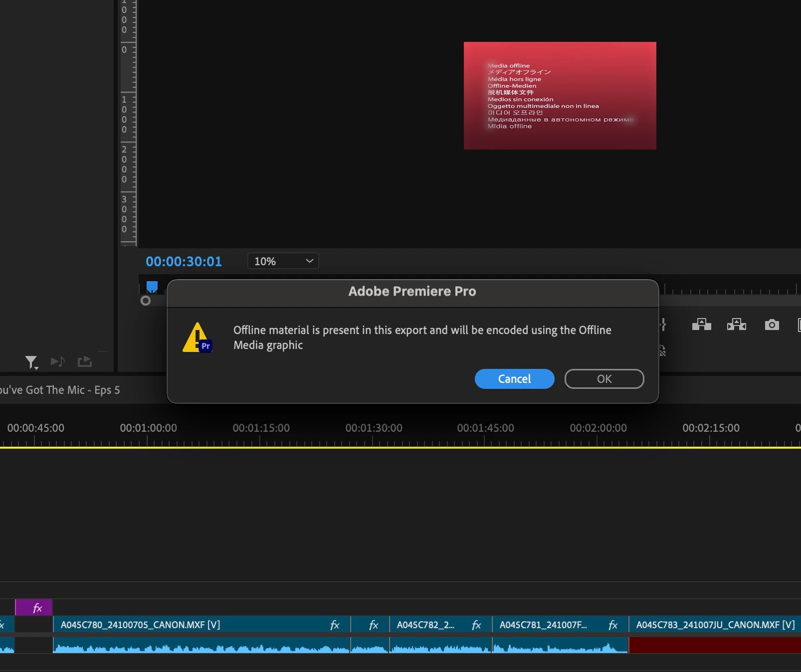This screenshot has width=801, height=672.
Task: Click the blue 00:00:30:01 playhead timecode
Action: tap(184, 261)
